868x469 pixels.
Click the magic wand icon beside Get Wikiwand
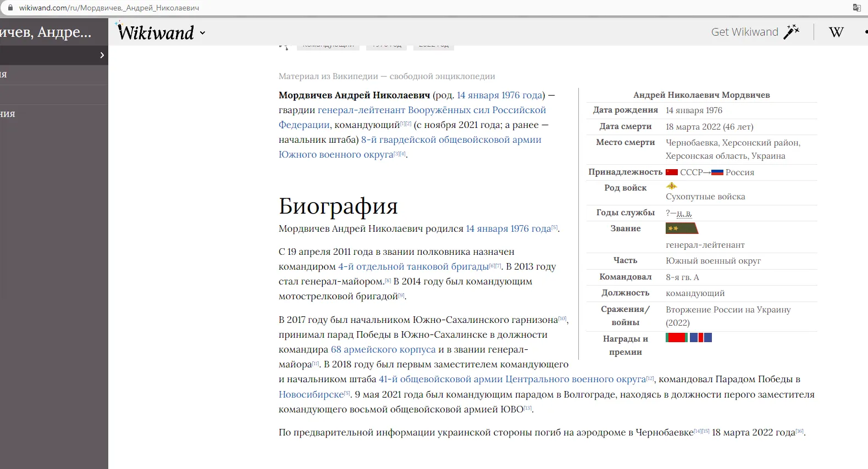(x=791, y=32)
